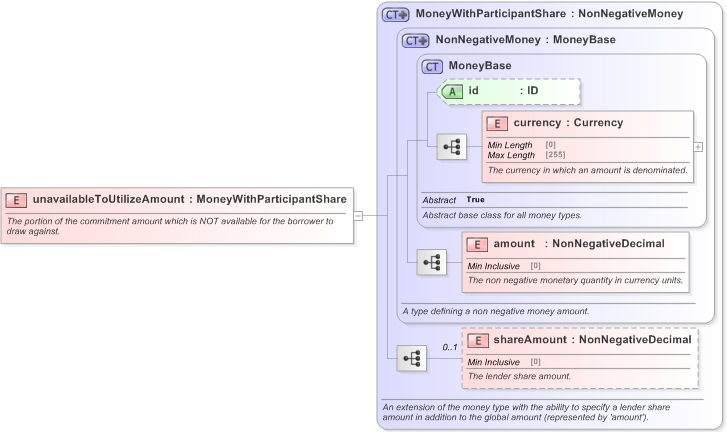Viewport: 727px width, 432px height.
Task: Select the 'NonNegativeMoney : MoneyBase' type title
Action: click(526, 40)
